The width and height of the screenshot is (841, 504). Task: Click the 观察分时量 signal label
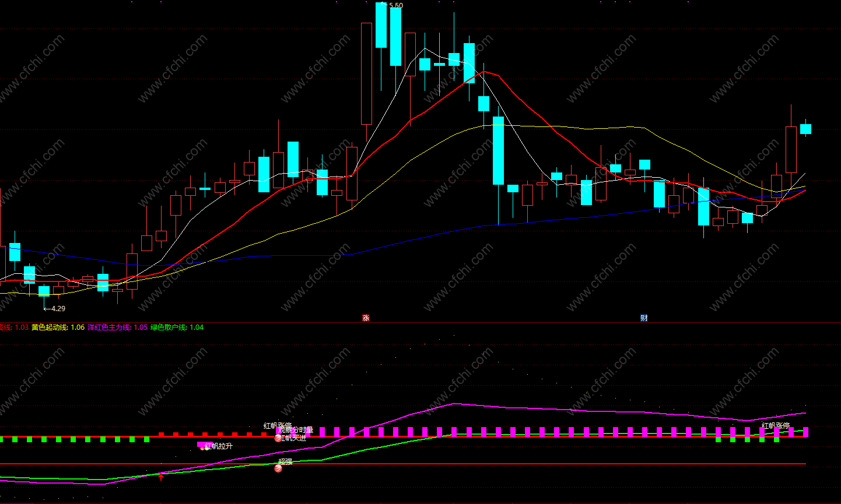pyautogui.click(x=296, y=430)
